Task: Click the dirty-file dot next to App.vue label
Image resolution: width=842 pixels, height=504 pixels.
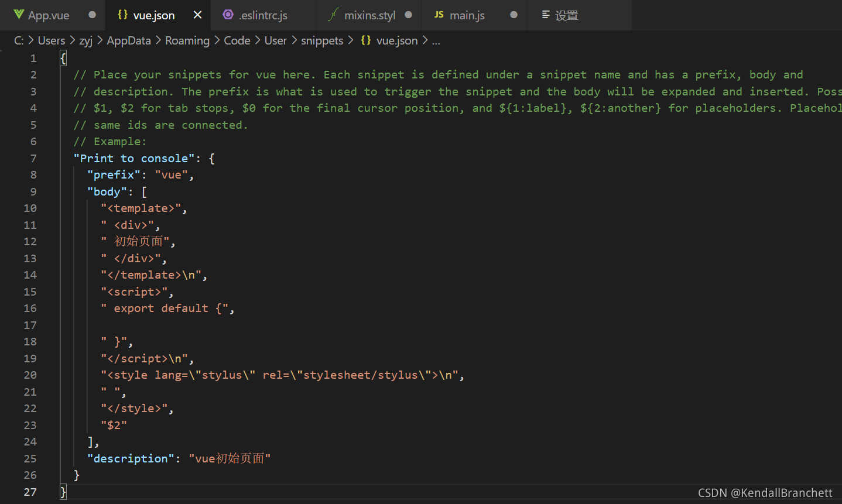Action: (91, 15)
